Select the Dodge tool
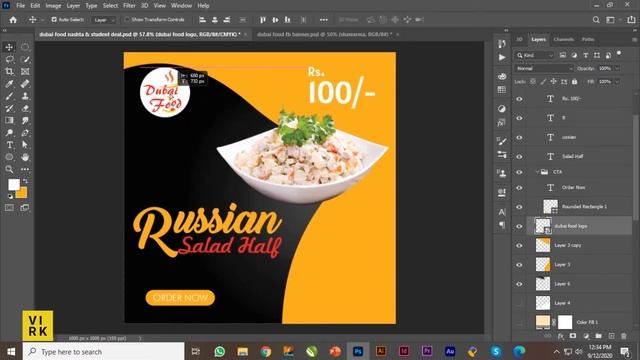The image size is (640, 360). point(9,133)
